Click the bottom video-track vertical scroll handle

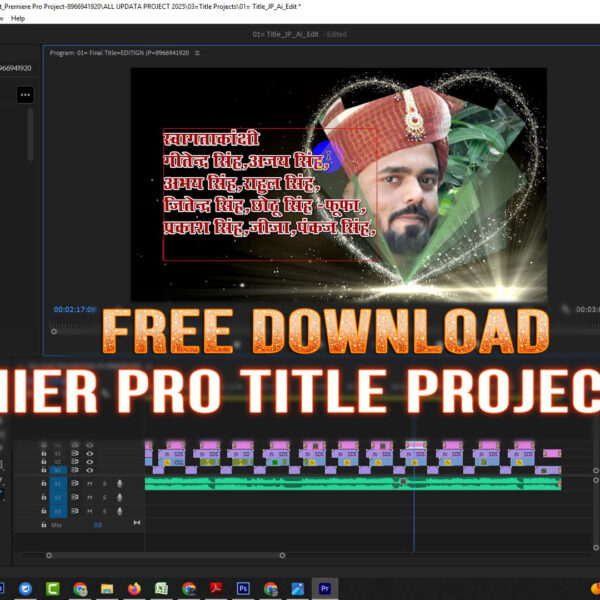(595, 471)
